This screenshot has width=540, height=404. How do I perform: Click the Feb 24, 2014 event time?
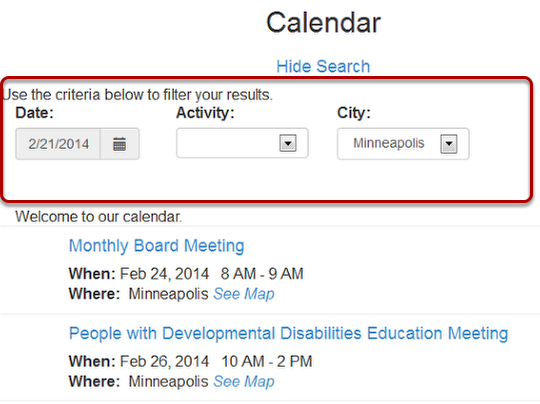(x=211, y=274)
